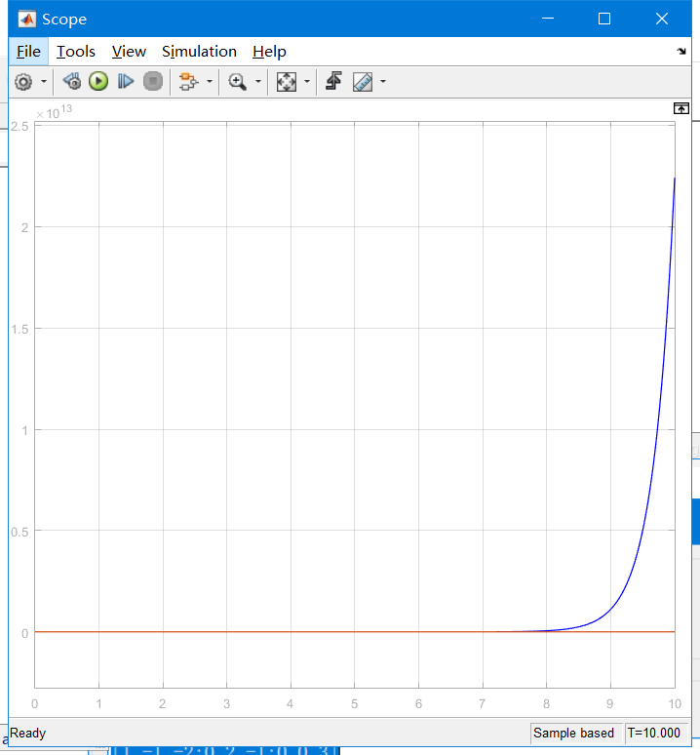Maximize the Scope window
700x755 pixels.
(604, 19)
